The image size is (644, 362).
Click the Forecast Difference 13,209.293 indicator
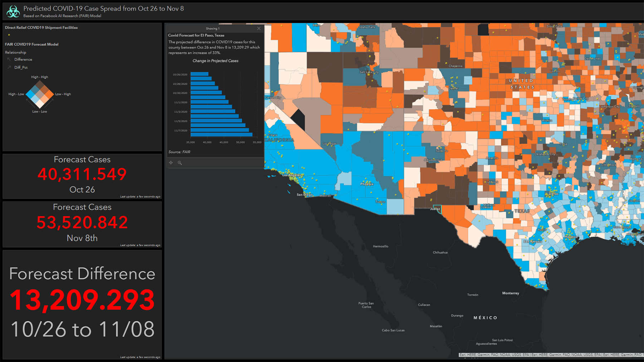[x=82, y=300]
